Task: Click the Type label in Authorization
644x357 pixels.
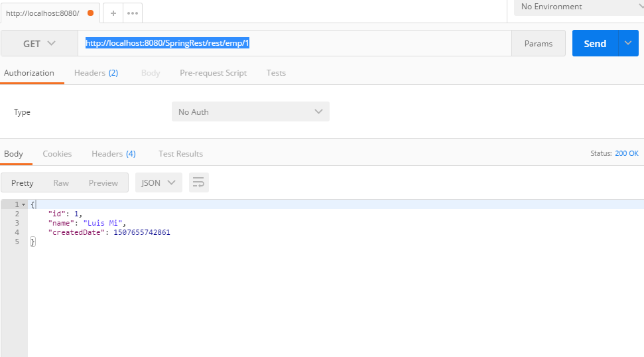Action: pos(22,112)
